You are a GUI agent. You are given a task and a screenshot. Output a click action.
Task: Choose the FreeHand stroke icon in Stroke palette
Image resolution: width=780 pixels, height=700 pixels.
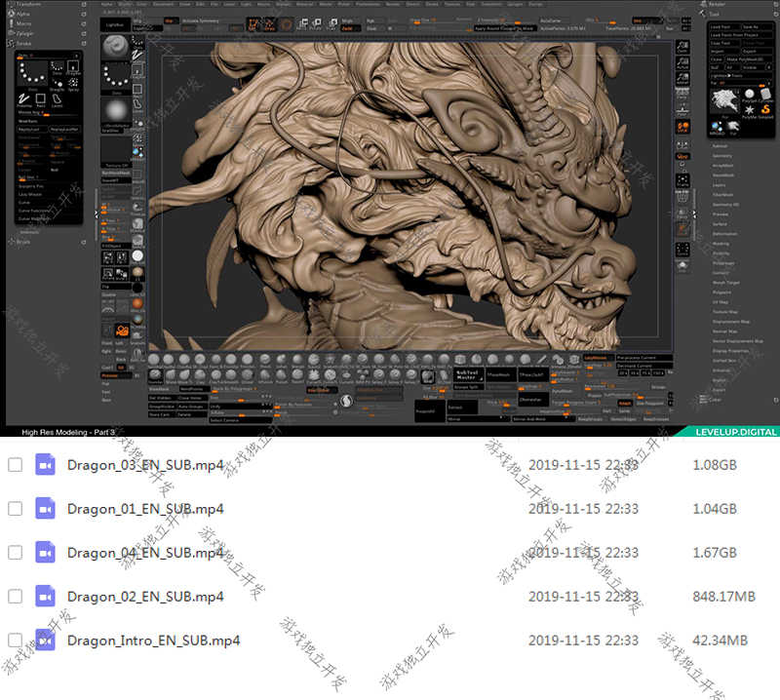(x=23, y=99)
